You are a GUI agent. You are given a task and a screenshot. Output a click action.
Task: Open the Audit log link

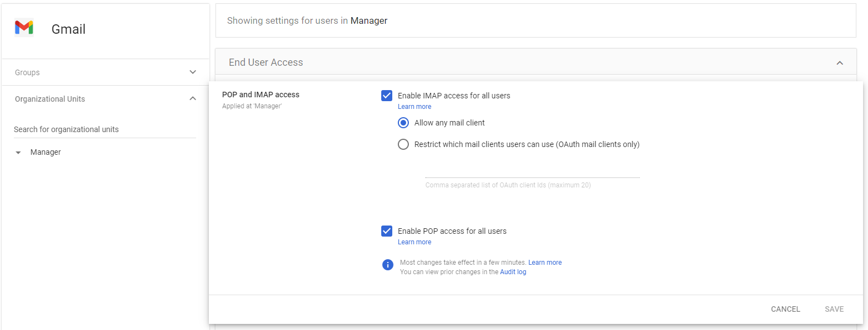tap(513, 272)
